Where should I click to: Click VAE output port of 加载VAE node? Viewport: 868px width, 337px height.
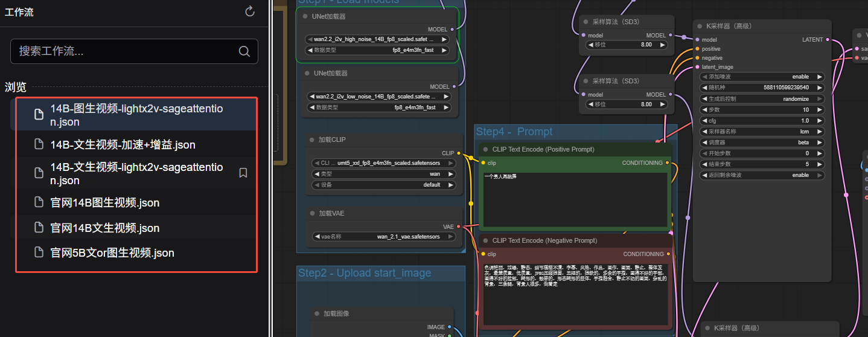click(x=459, y=227)
